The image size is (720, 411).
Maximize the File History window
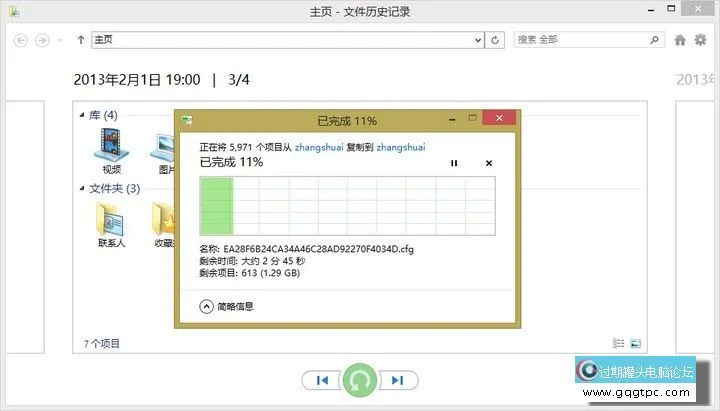point(671,9)
